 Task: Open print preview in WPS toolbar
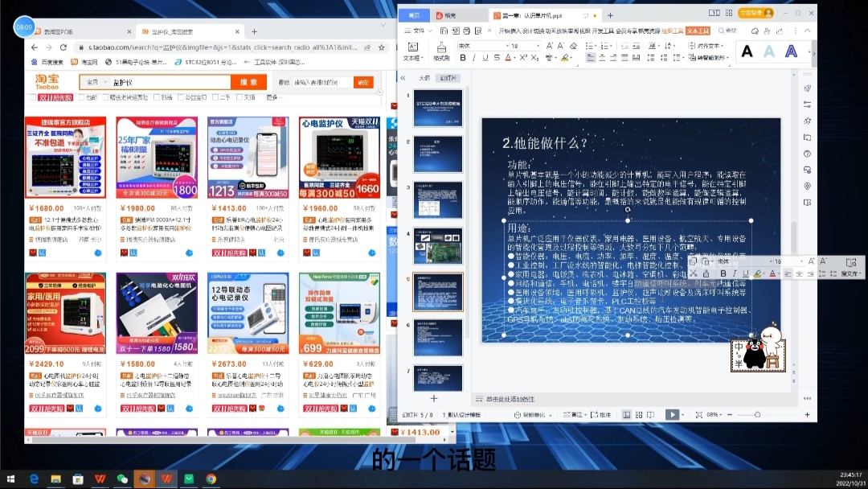(x=478, y=31)
